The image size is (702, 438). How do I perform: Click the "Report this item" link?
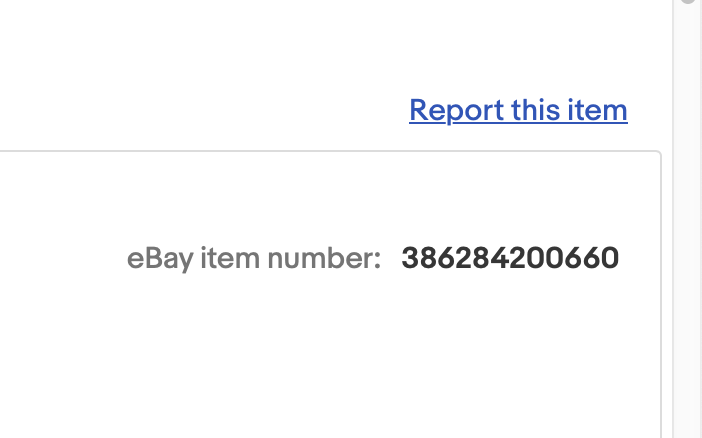click(518, 110)
